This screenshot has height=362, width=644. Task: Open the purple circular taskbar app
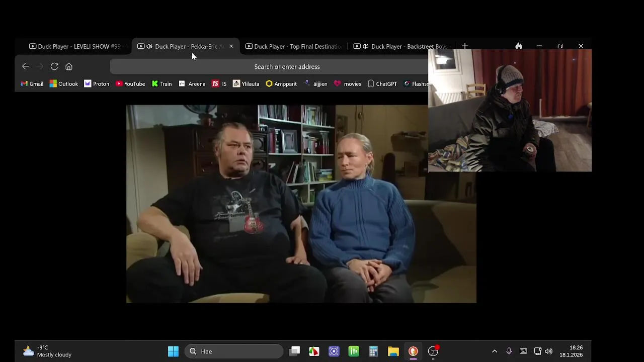tap(334, 351)
